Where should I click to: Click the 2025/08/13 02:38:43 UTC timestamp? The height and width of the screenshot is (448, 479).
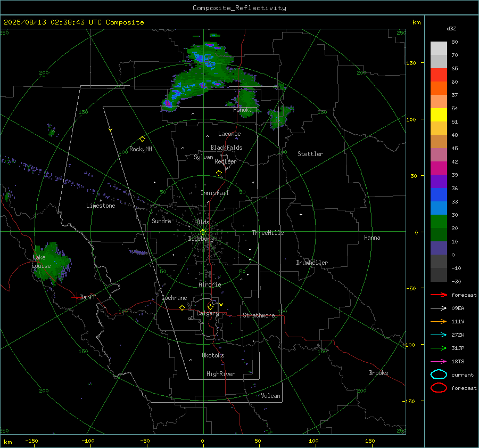click(53, 22)
